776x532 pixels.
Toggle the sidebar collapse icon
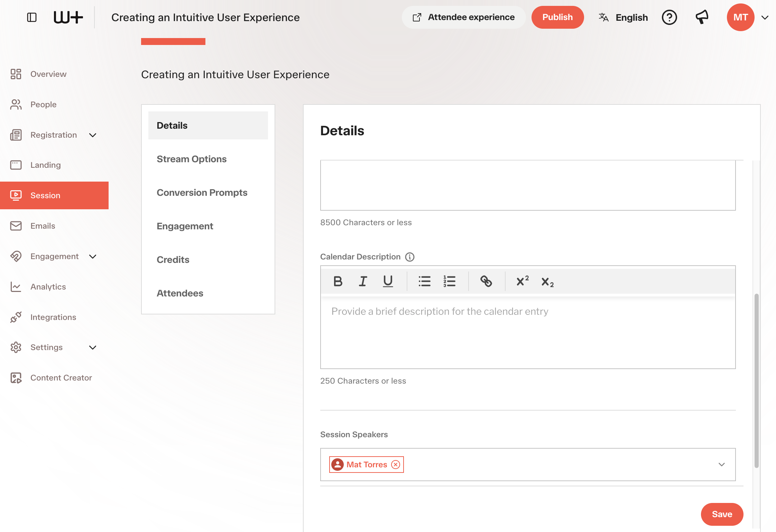32,17
